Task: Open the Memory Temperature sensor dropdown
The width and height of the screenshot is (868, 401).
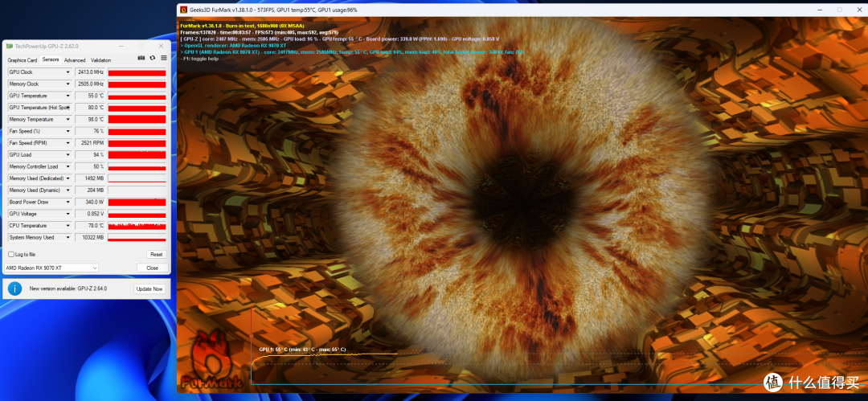Action: click(x=68, y=119)
